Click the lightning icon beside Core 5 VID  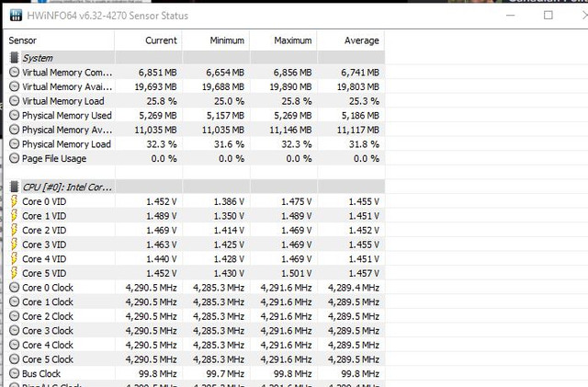click(x=15, y=273)
